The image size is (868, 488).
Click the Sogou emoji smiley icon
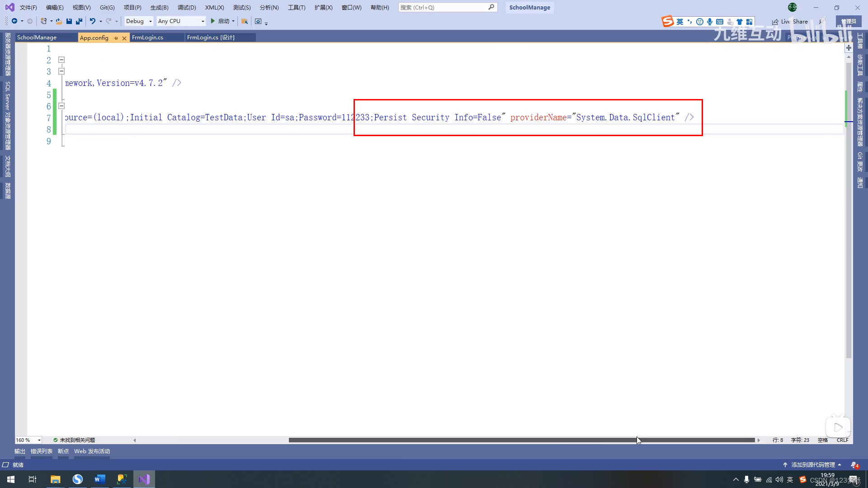pyautogui.click(x=700, y=22)
